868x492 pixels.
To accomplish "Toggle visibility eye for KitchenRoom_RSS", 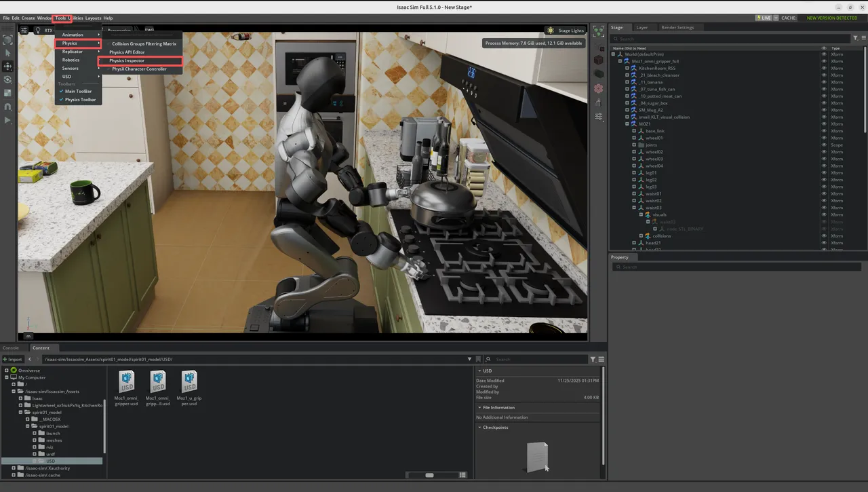I will [824, 68].
